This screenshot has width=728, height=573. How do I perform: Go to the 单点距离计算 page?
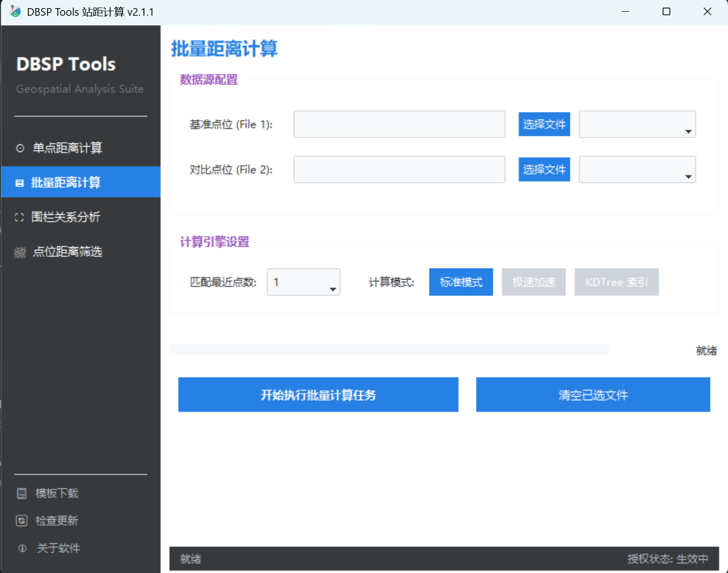[67, 148]
